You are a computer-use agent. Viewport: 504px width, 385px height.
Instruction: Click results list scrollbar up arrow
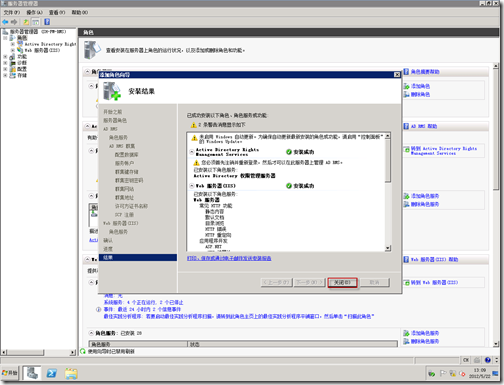[388, 136]
